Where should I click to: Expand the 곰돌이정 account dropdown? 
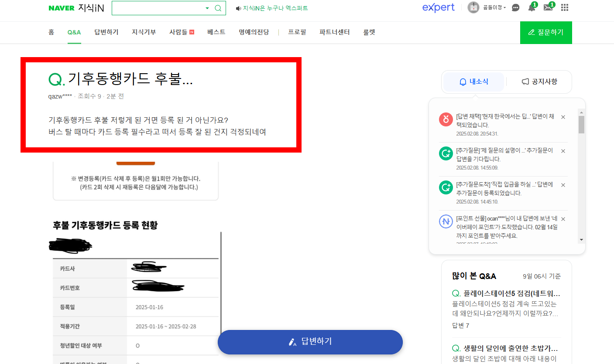(x=494, y=8)
